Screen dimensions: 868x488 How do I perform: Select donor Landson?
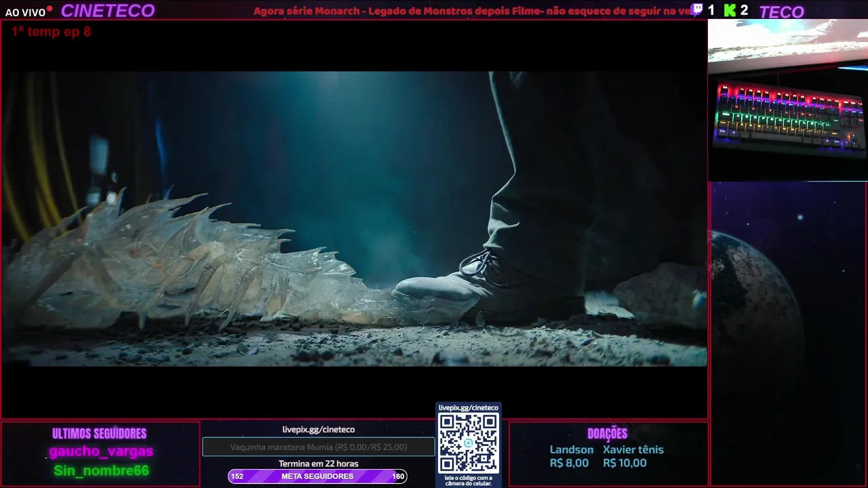click(572, 449)
